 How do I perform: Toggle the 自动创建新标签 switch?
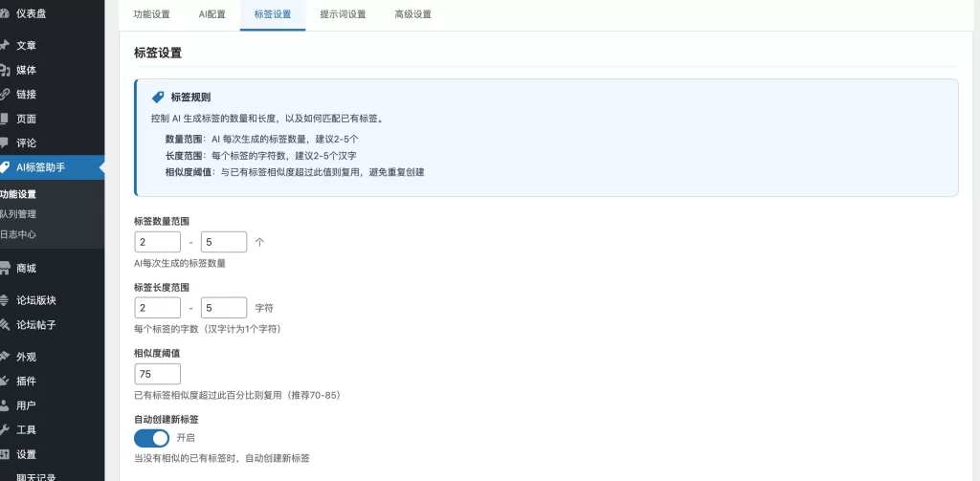(152, 438)
